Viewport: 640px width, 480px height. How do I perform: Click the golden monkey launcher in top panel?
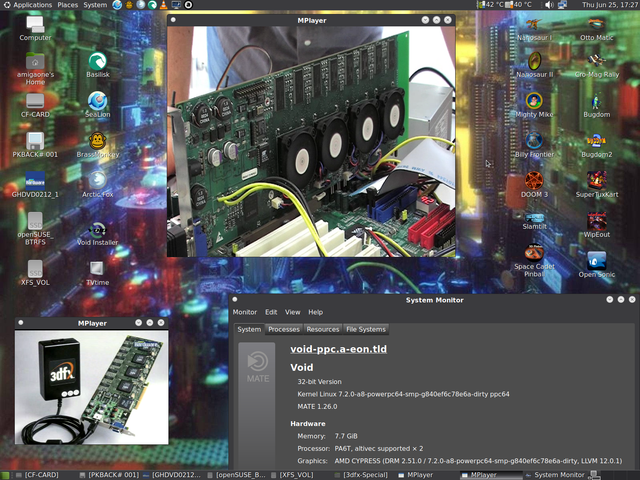pos(129,5)
